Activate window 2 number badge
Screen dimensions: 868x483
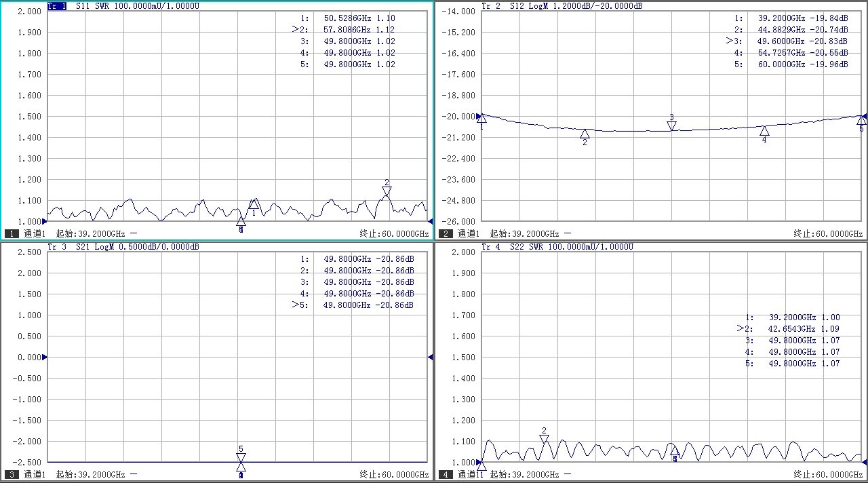(x=446, y=233)
